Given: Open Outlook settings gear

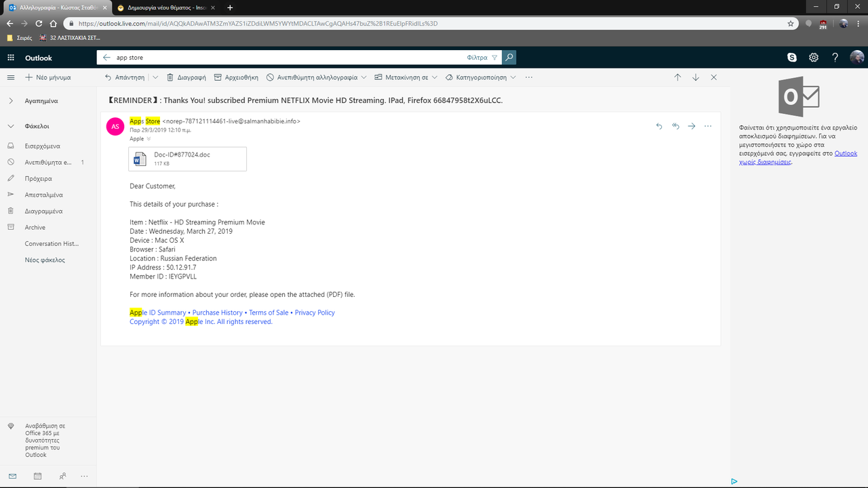Looking at the screenshot, I should [814, 58].
